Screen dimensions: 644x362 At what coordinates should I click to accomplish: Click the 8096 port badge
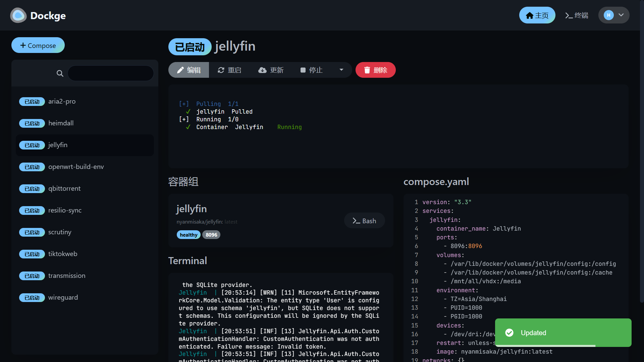pos(211,235)
